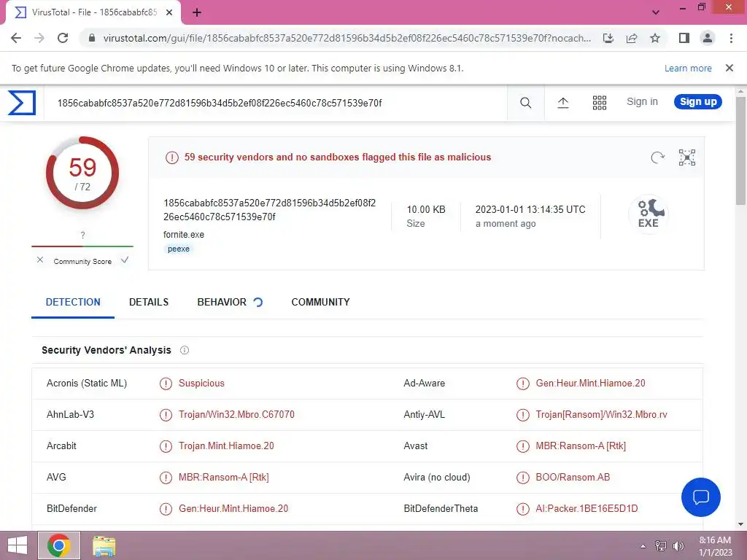The width and height of the screenshot is (747, 560).
Task: Click Avast MBR:Ransom-A [Rtk] result
Action: (581, 446)
